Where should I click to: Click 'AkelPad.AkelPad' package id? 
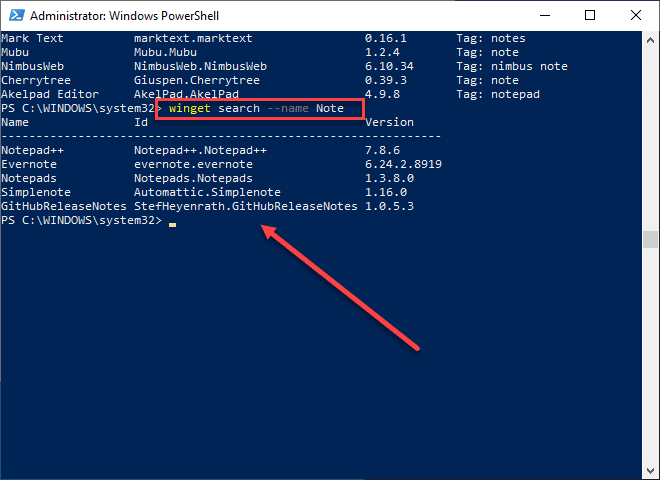click(186, 94)
